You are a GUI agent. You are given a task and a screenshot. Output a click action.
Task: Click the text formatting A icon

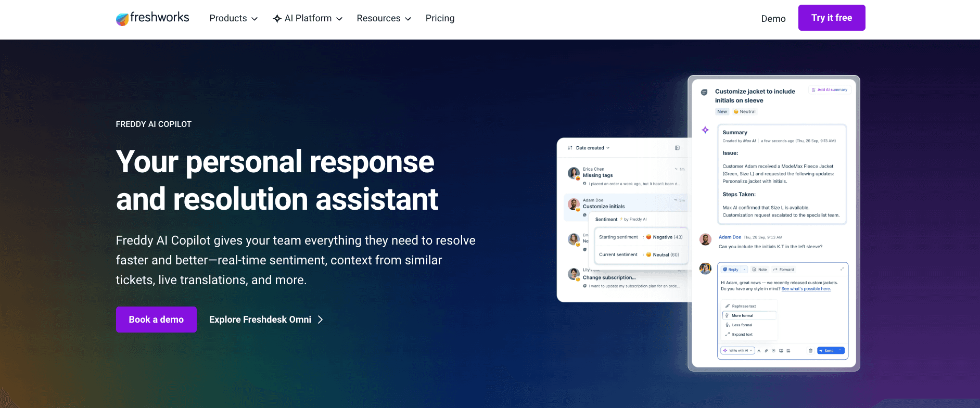click(759, 351)
